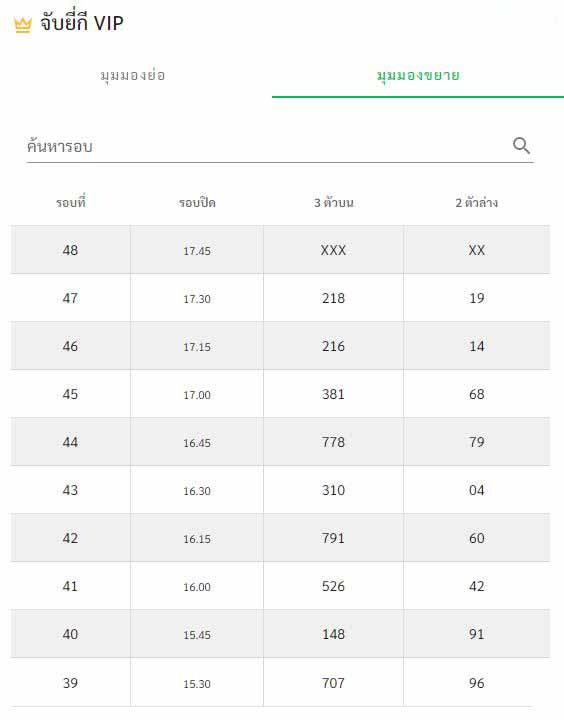Click closing time 17.30 cell
564x720 pixels.
click(x=197, y=299)
